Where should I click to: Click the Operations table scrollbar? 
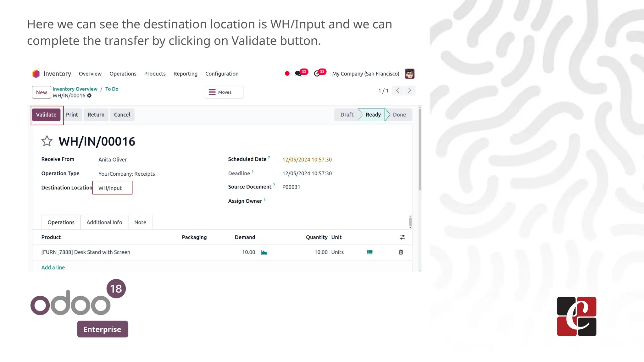(410, 222)
